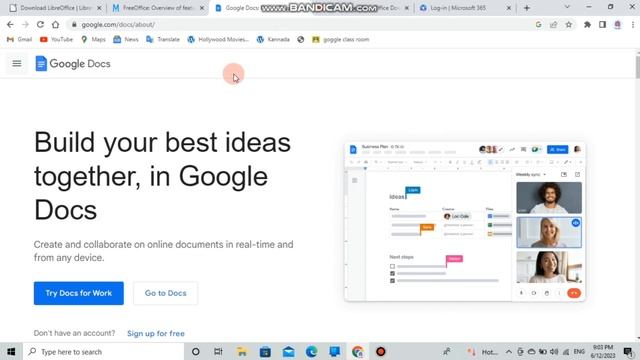Open Hollywood Movies bookmark
Image resolution: width=640 pixels, height=360 pixels.
[218, 40]
